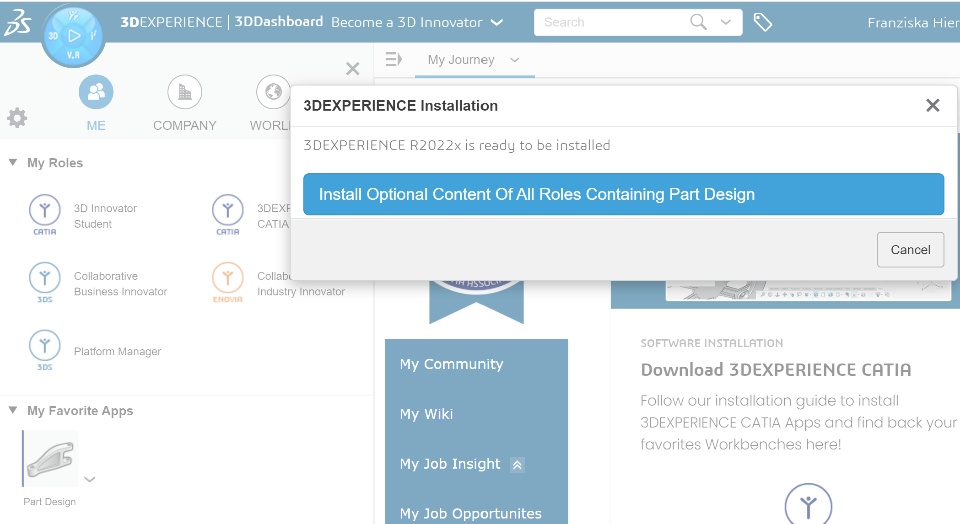Viewport: 960px width, 524px height.
Task: Select the 3D Innovator Student role text
Action: pyautogui.click(x=105, y=216)
